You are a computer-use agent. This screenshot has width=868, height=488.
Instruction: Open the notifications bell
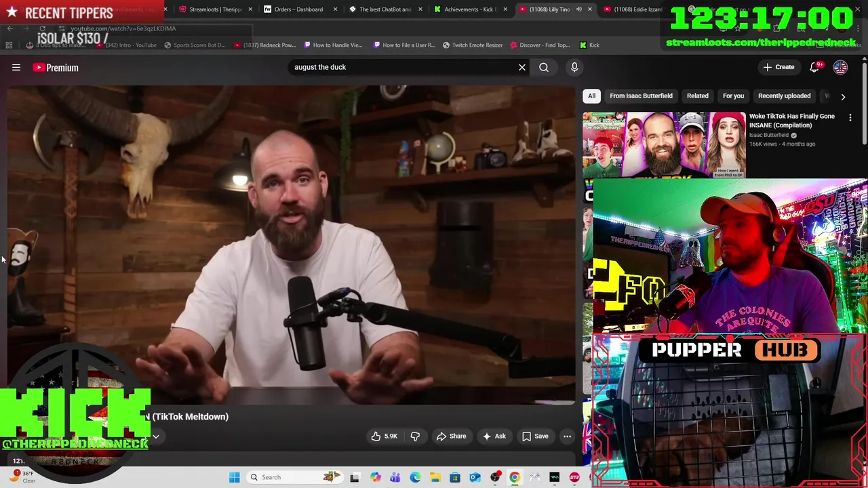pos(814,67)
